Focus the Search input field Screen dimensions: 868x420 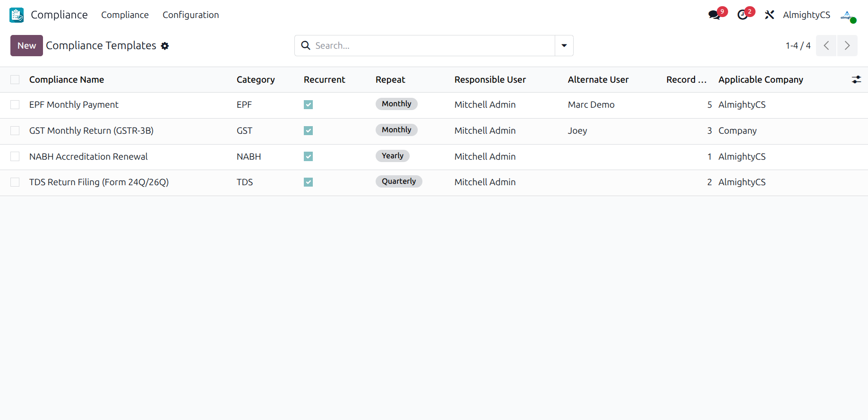[434, 45]
